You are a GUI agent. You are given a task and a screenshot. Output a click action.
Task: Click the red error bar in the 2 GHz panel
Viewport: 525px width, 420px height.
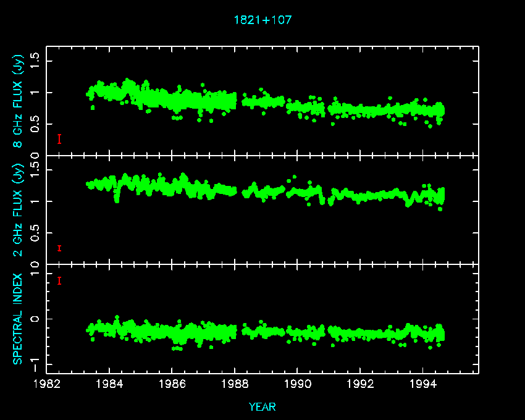pyautogui.click(x=59, y=248)
